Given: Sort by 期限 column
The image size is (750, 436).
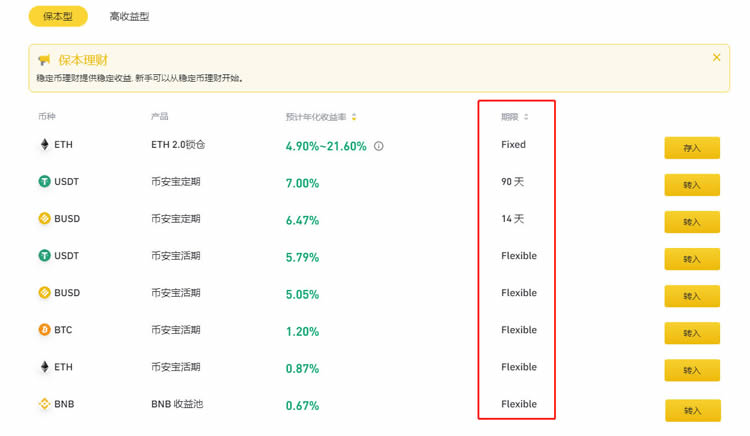Looking at the screenshot, I should point(526,117).
